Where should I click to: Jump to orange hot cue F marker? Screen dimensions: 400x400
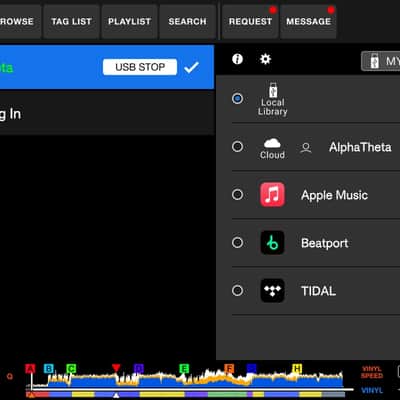(x=229, y=369)
